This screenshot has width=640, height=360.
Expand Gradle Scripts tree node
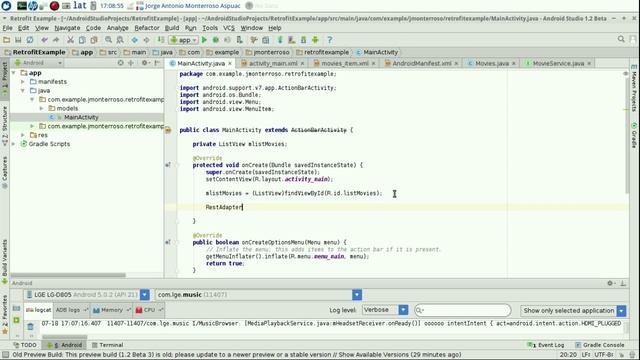pos(14,144)
